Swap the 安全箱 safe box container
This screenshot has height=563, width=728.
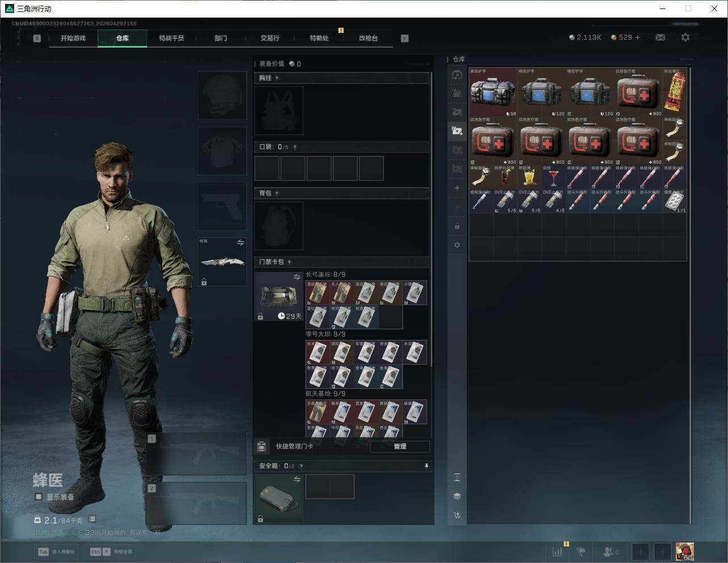click(x=297, y=480)
